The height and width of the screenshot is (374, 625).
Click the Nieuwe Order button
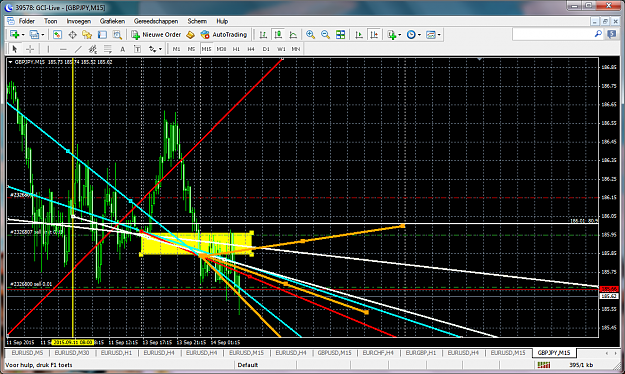pyautogui.click(x=156, y=35)
